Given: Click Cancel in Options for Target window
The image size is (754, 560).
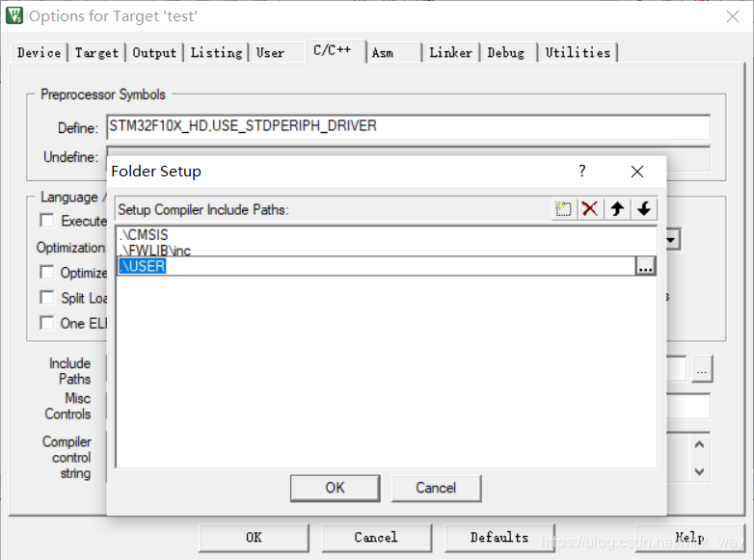Looking at the screenshot, I should point(376,538).
